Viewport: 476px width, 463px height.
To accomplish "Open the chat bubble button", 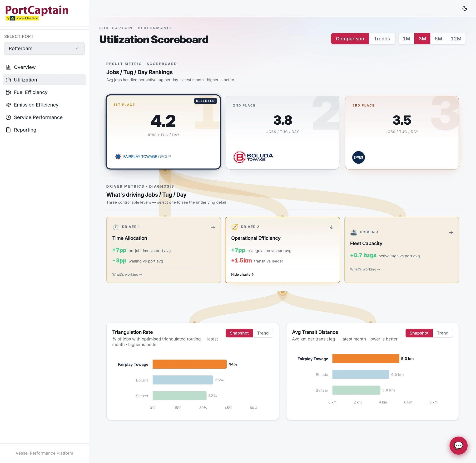I will click(458, 445).
